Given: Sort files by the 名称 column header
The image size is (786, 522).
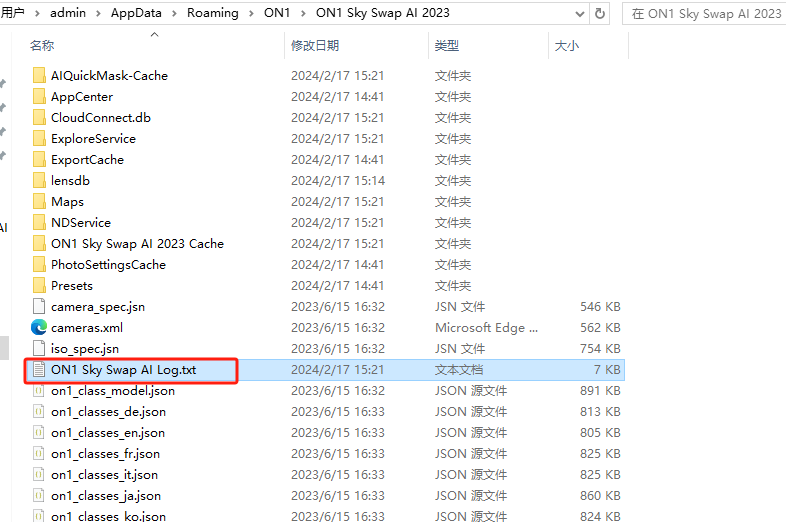Looking at the screenshot, I should (42, 46).
